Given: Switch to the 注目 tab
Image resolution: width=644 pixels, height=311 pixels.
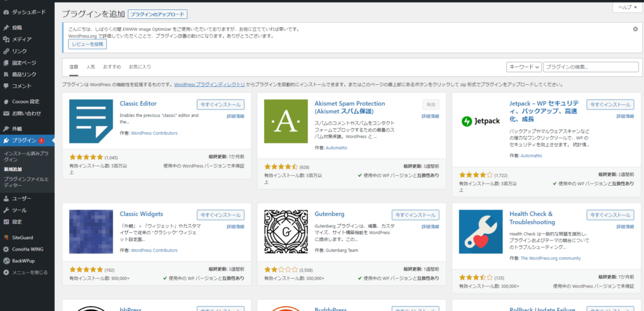Looking at the screenshot, I should [x=74, y=67].
